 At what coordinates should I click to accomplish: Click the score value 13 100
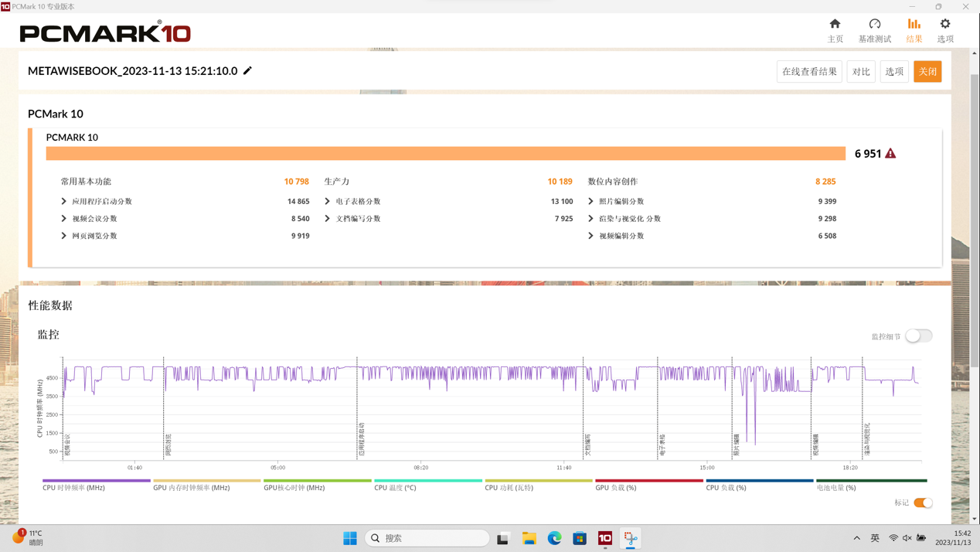(562, 201)
